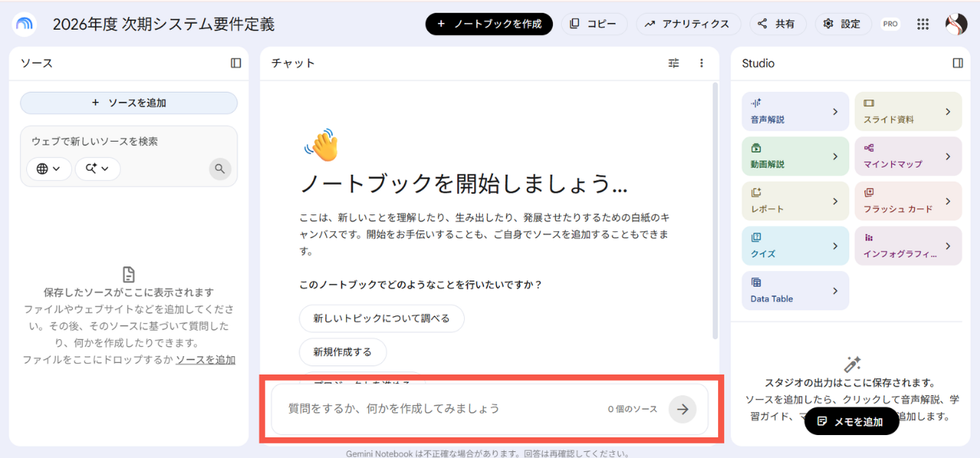The width and height of the screenshot is (980, 458).
Task: Click the ノートブックを開始しましょう heading
Action: click(463, 183)
